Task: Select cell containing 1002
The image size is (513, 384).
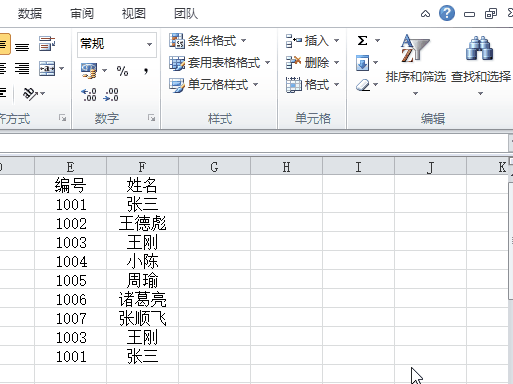Action: [x=70, y=223]
